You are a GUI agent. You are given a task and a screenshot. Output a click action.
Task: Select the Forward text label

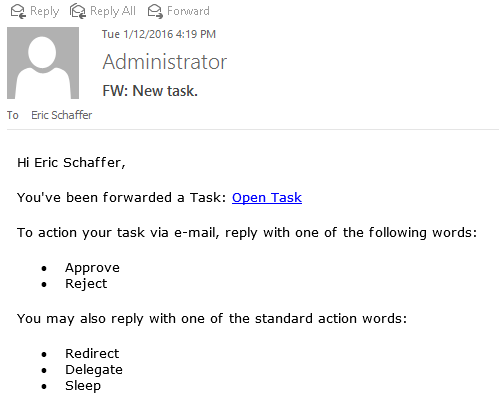[x=188, y=11]
